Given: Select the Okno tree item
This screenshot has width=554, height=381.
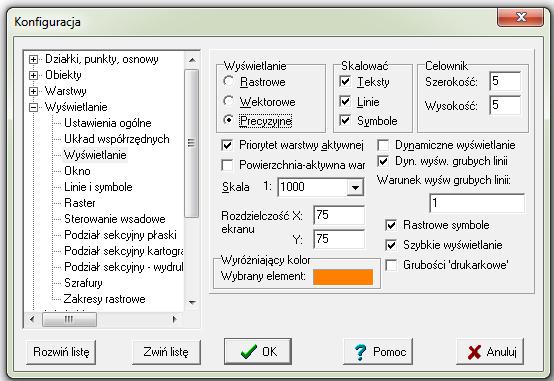Looking at the screenshot, I should (77, 171).
